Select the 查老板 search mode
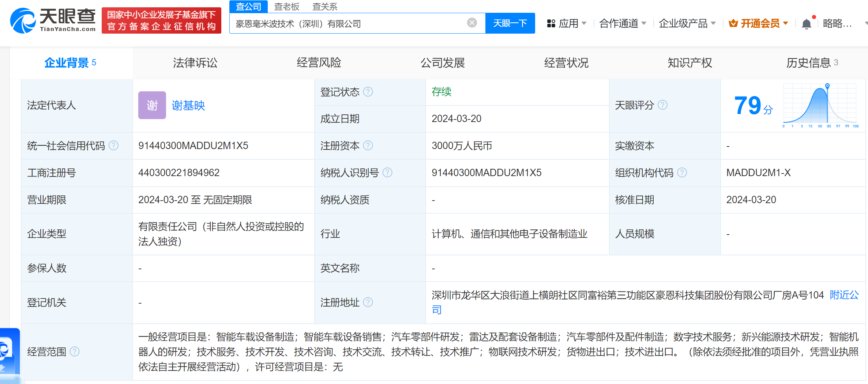Screen dimensions: 868x384 coord(287,7)
